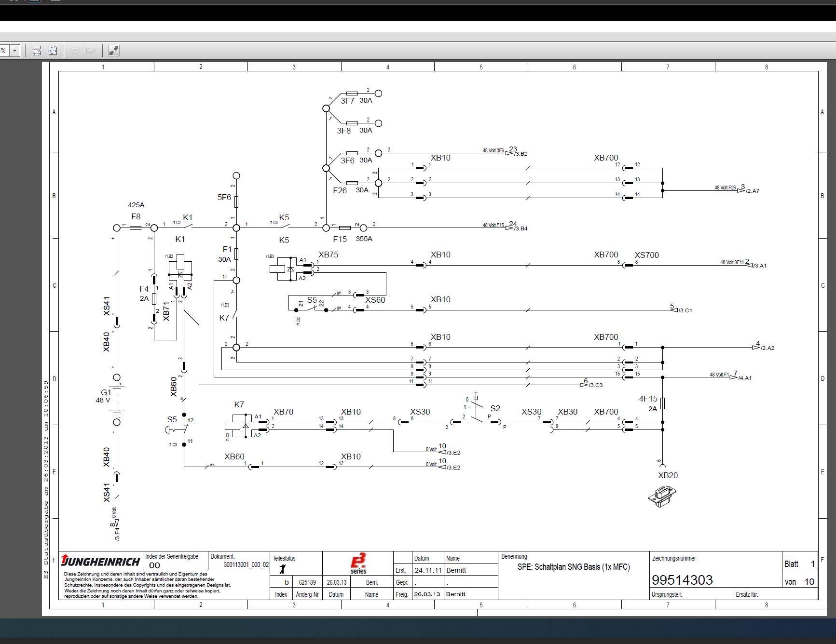Click the 3F7 fuse label

point(347,101)
